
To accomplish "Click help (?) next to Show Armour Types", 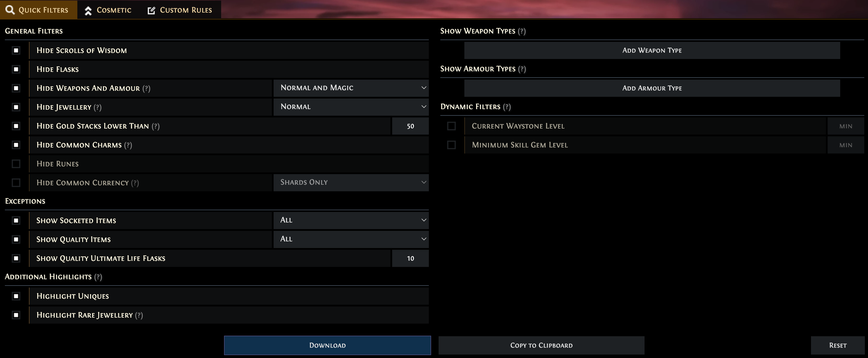I will (522, 69).
